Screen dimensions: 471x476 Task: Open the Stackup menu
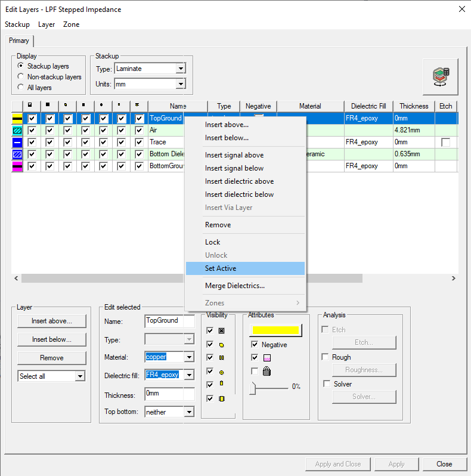(17, 24)
